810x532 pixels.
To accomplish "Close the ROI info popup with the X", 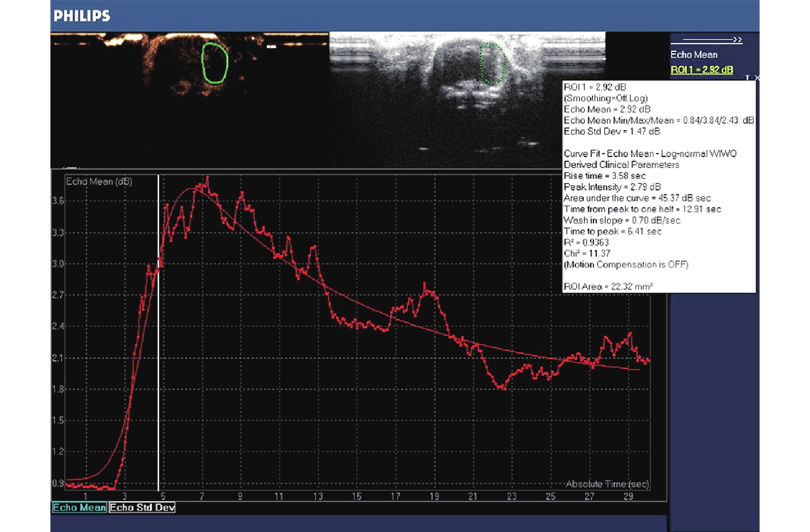I will tap(757, 78).
